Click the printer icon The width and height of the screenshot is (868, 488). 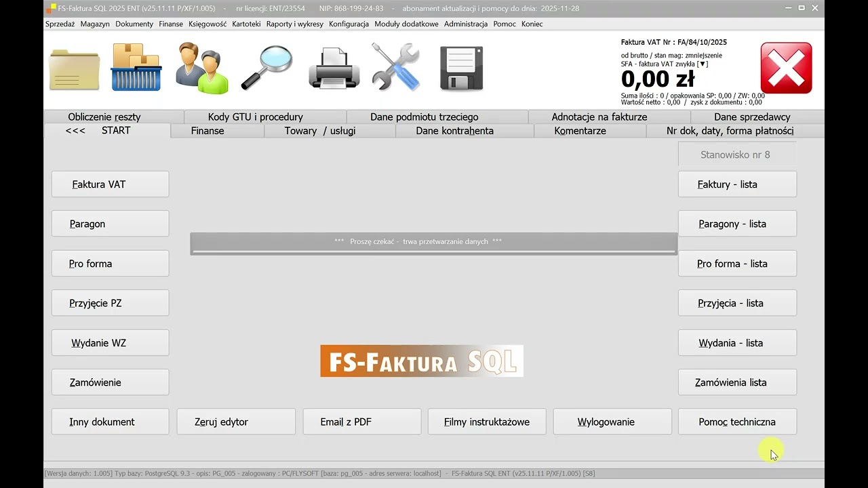tap(334, 68)
